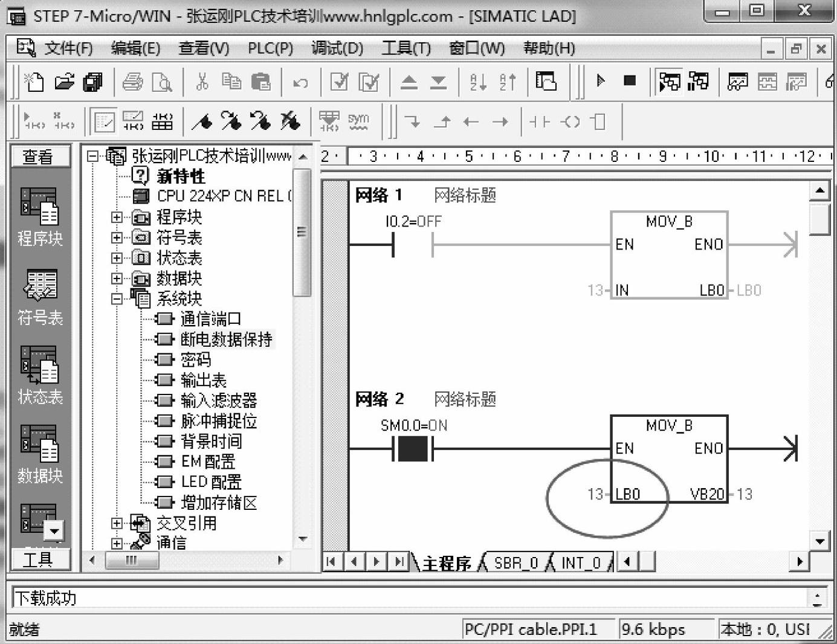Insert a line up in the ladder

pos(442,122)
